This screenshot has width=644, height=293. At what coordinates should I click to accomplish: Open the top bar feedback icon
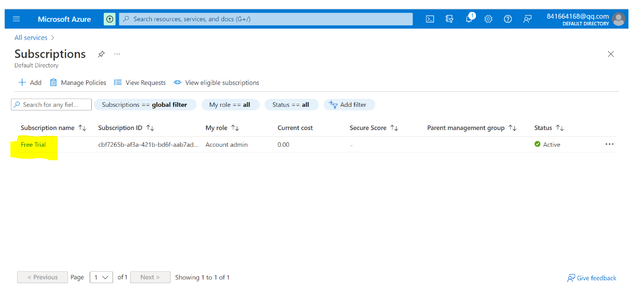click(x=527, y=19)
